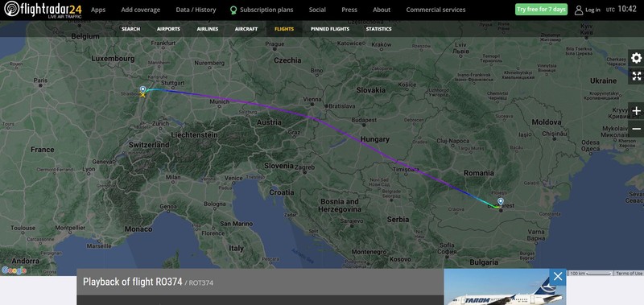Click the Budapest city label

pyautogui.click(x=364, y=120)
